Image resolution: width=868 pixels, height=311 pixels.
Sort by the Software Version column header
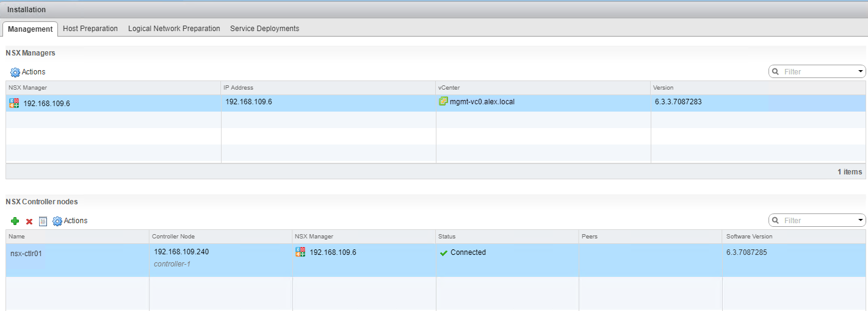tap(749, 237)
